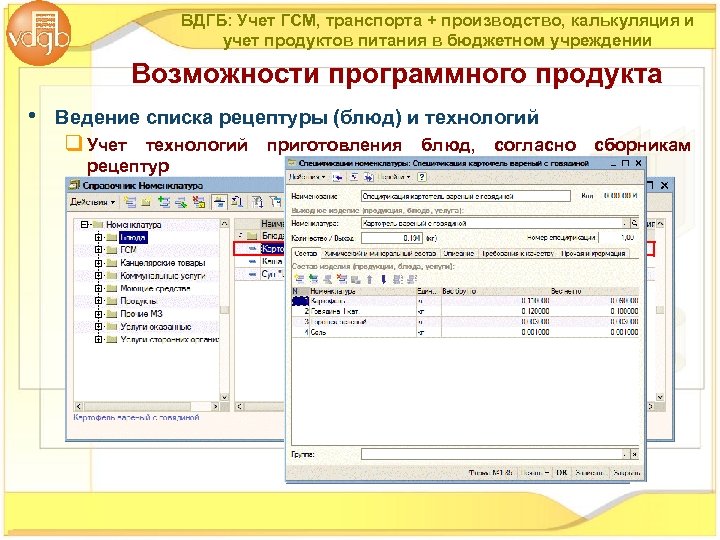Click the reread icon in Спецификация toolbar
Viewport: 720px width, 540px height.
354,177
